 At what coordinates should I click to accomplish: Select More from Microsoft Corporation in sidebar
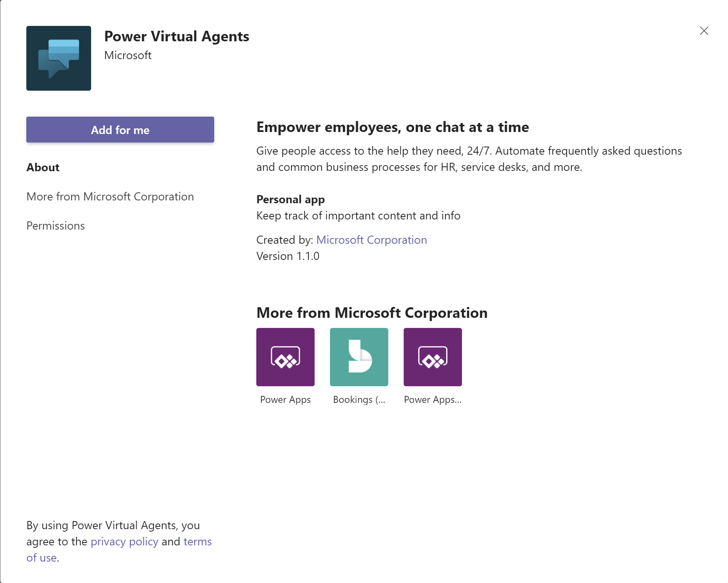pyautogui.click(x=110, y=196)
